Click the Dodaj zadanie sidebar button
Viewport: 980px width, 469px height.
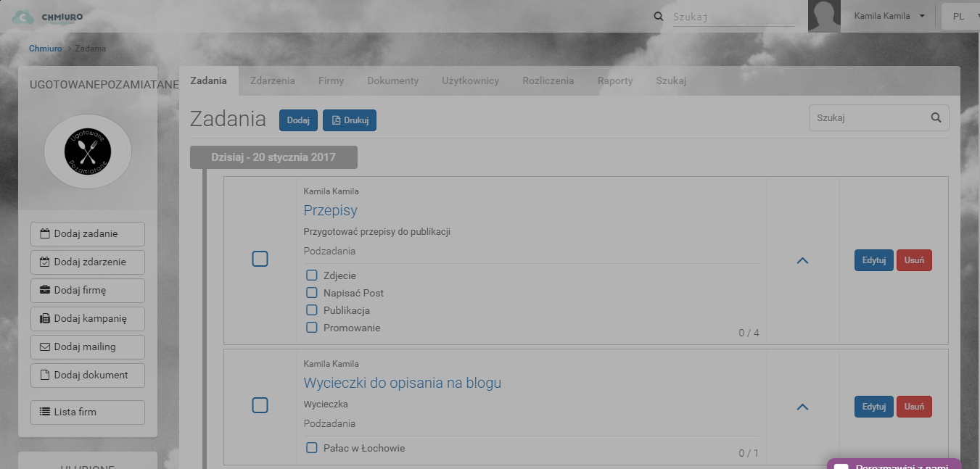pos(88,234)
